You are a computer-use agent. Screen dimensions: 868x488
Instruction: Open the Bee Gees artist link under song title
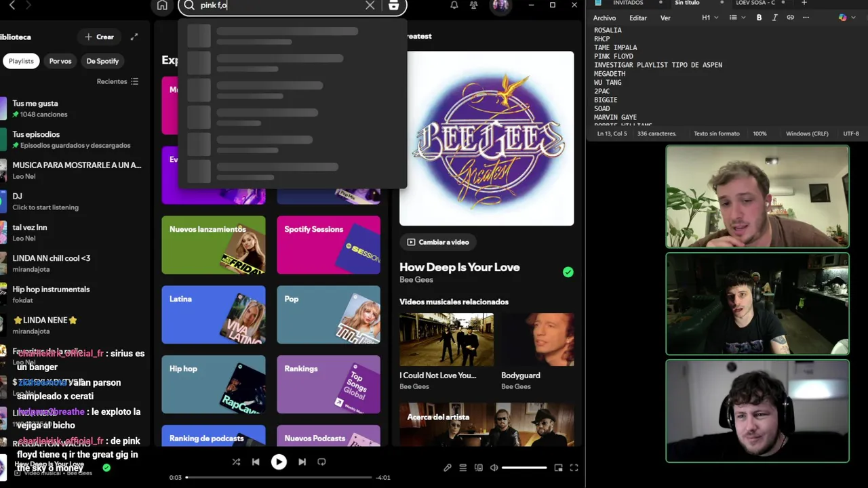[416, 280]
